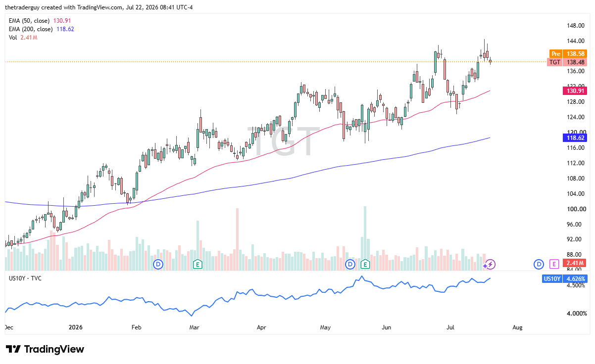This screenshot has height=364, width=595.
Task: Click the 148.00 price axis value
Action: pos(576,26)
